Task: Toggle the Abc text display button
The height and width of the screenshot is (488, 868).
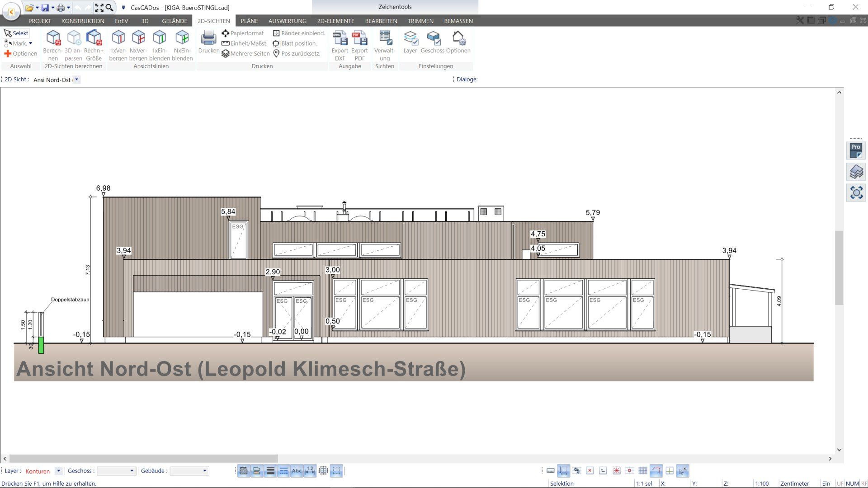Action: click(297, 471)
